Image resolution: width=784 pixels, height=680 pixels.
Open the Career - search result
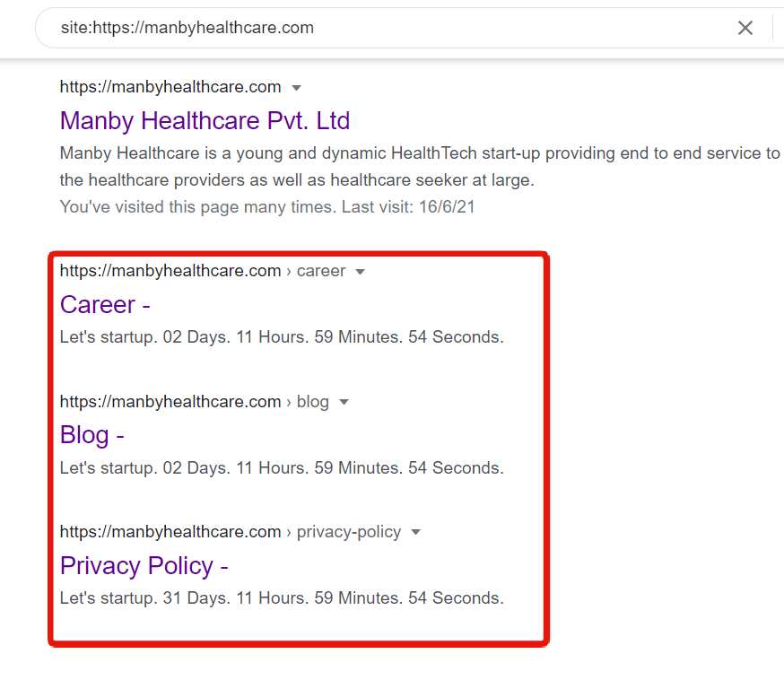pyautogui.click(x=105, y=304)
